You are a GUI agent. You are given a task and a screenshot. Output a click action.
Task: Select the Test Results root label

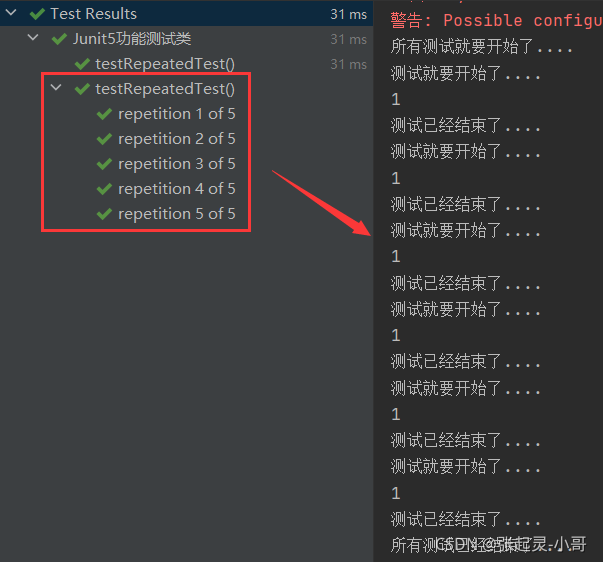93,14
